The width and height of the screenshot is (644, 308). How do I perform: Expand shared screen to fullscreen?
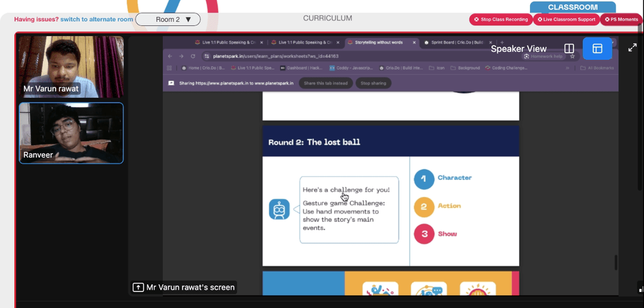point(632,48)
